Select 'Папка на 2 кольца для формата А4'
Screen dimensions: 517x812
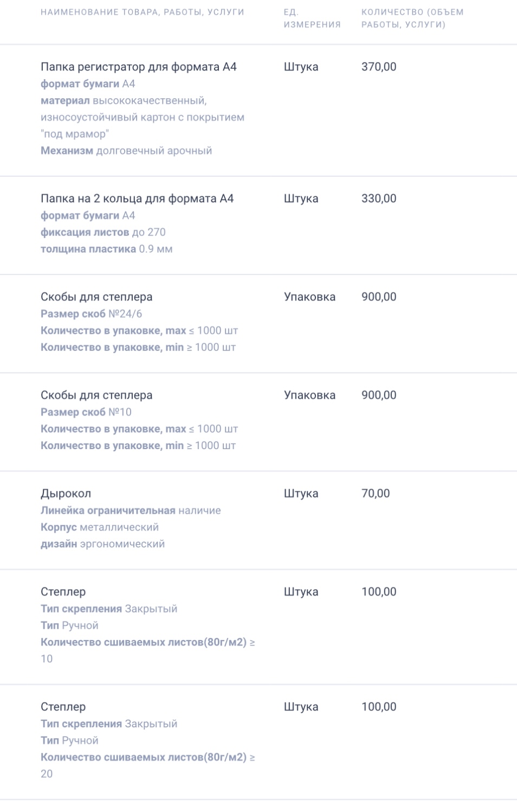point(137,199)
